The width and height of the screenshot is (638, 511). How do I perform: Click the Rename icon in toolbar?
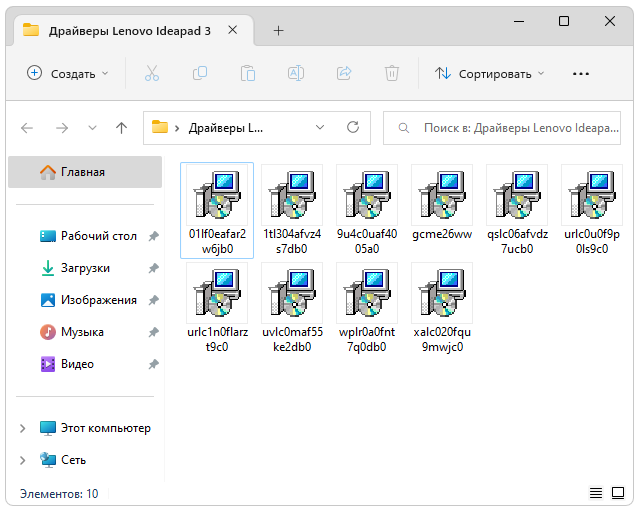click(x=296, y=73)
